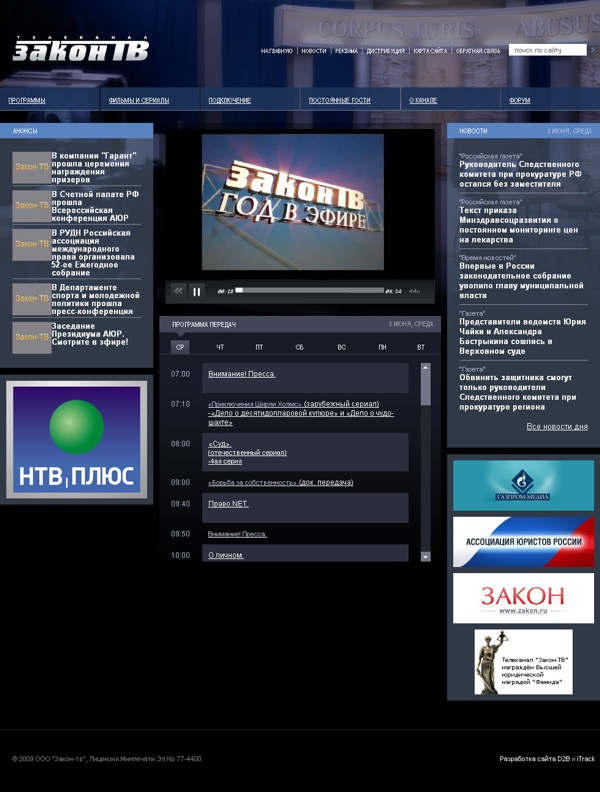Click the volume indicator in video player
This screenshot has height=792, width=600.
[x=414, y=291]
